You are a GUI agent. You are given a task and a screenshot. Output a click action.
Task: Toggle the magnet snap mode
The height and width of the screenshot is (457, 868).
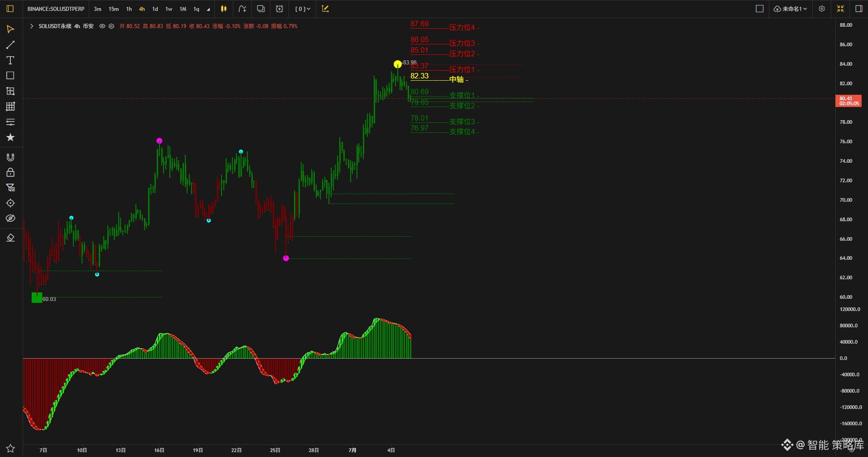[x=10, y=157]
